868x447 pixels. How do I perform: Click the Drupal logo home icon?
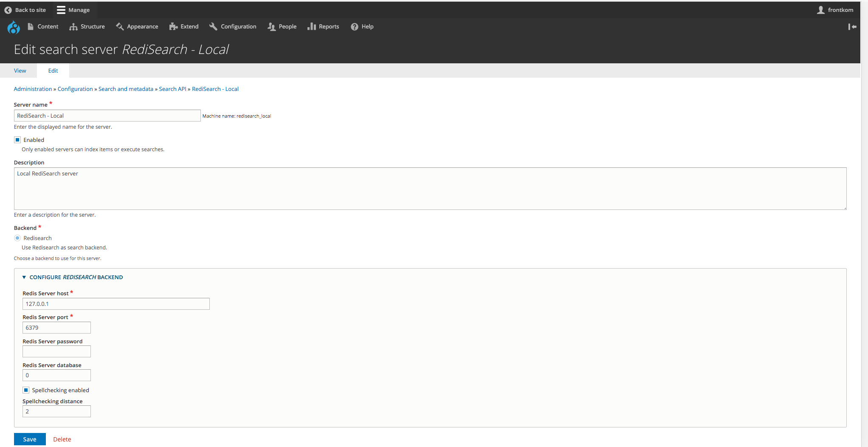tap(14, 27)
